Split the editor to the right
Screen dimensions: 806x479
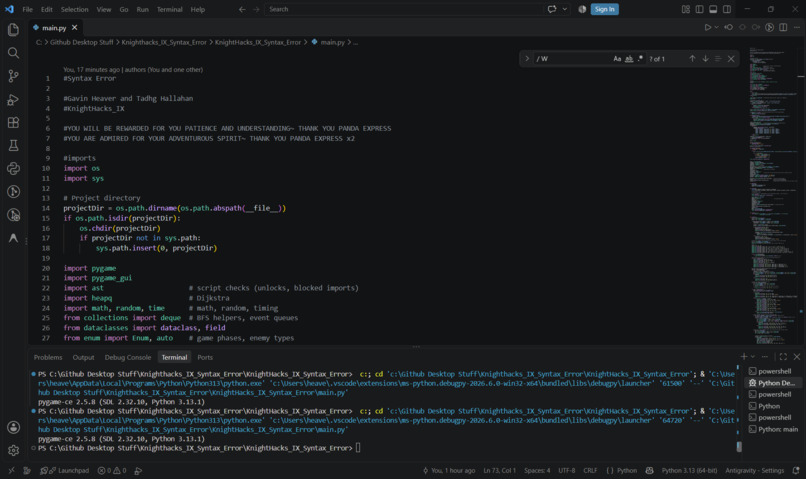coord(783,27)
